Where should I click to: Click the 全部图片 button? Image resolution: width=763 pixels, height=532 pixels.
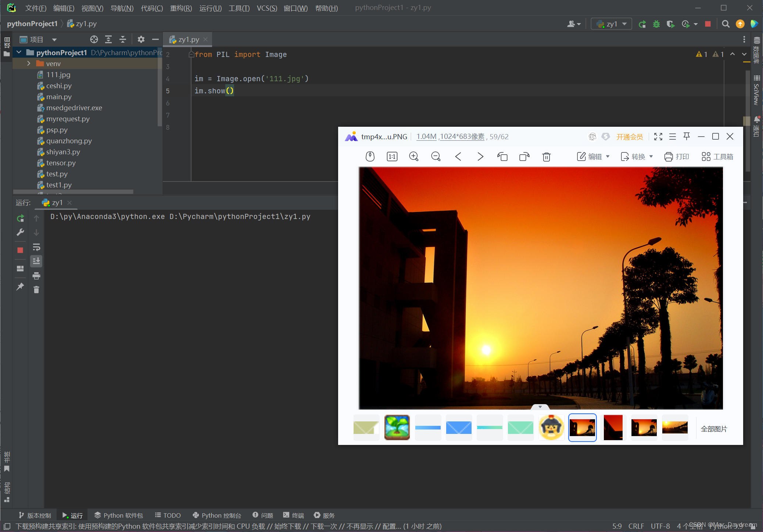tap(713, 429)
